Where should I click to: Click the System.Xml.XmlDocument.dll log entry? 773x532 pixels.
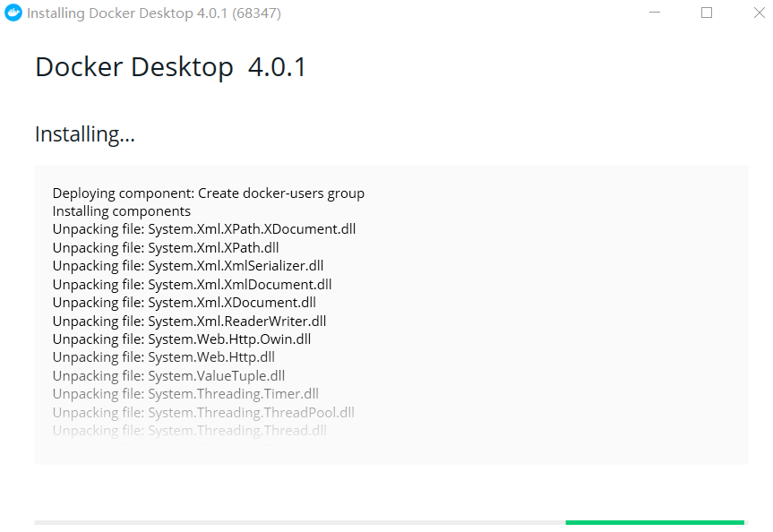tap(192, 285)
